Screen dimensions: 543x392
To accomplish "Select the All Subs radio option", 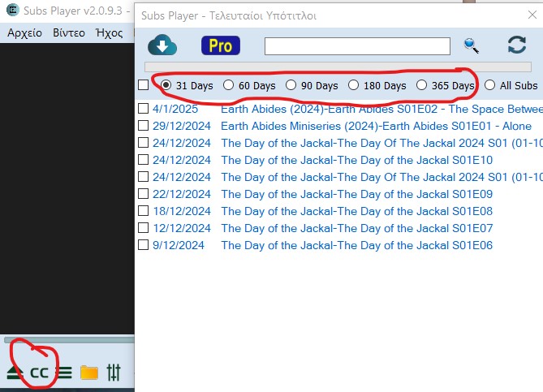I will click(489, 85).
